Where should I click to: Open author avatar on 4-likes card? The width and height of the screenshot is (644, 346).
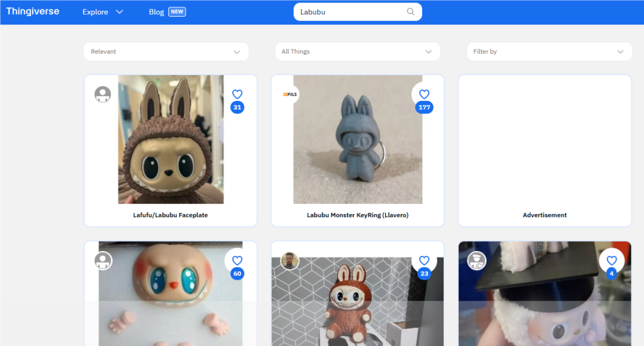(x=477, y=261)
